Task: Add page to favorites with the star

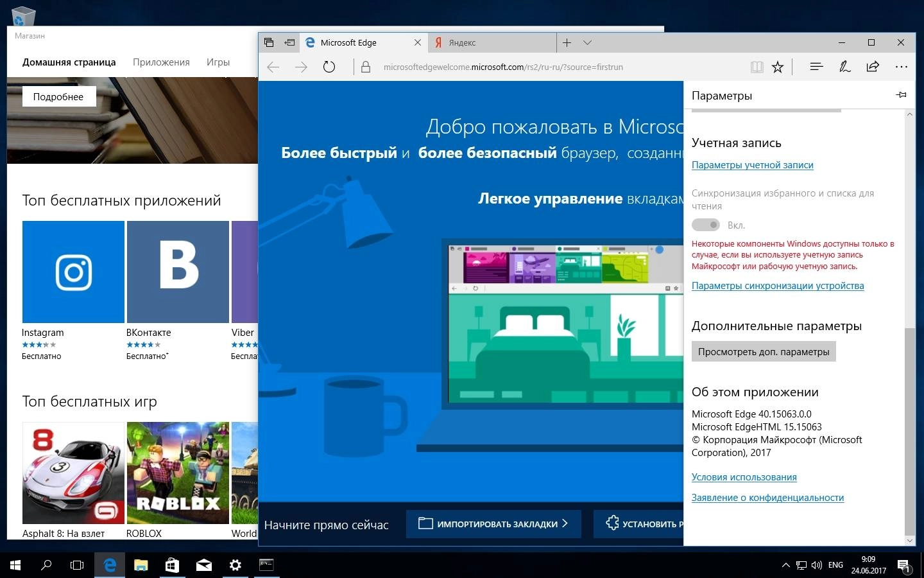Action: click(778, 67)
